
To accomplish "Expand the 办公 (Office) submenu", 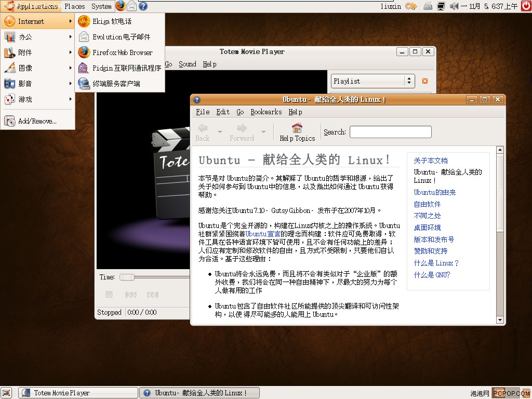I will [x=38, y=37].
